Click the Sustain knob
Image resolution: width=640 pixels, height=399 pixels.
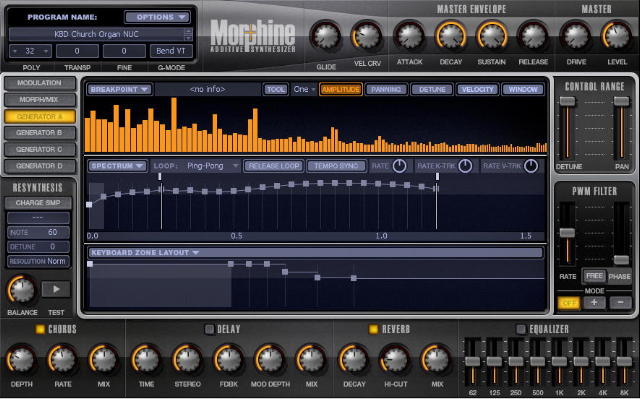pyautogui.click(x=492, y=36)
